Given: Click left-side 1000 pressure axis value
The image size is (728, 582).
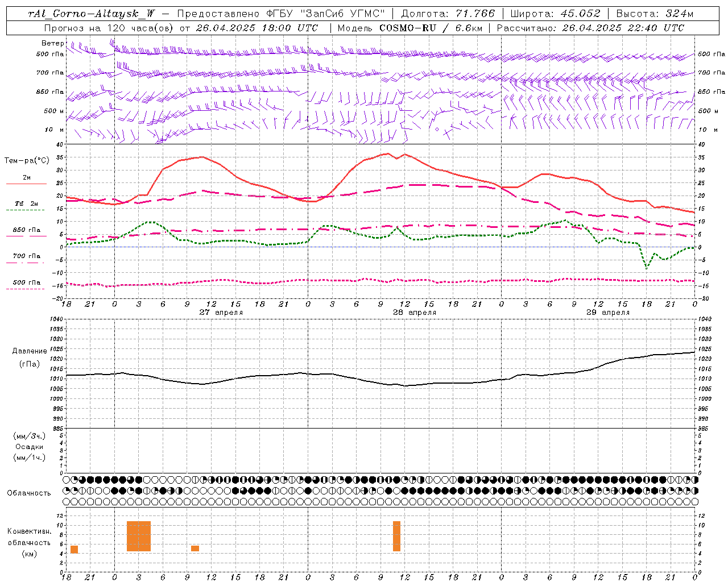Looking at the screenshot, I should pos(58,399).
